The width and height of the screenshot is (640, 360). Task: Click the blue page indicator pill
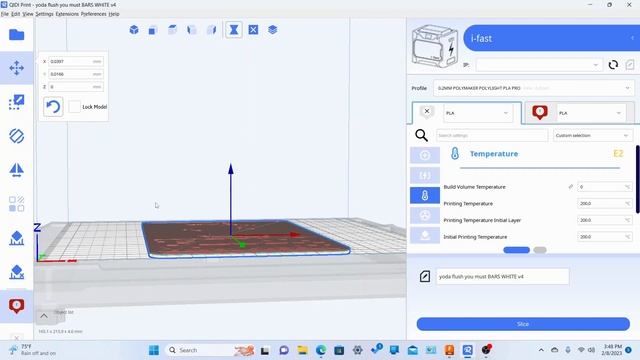click(516, 250)
